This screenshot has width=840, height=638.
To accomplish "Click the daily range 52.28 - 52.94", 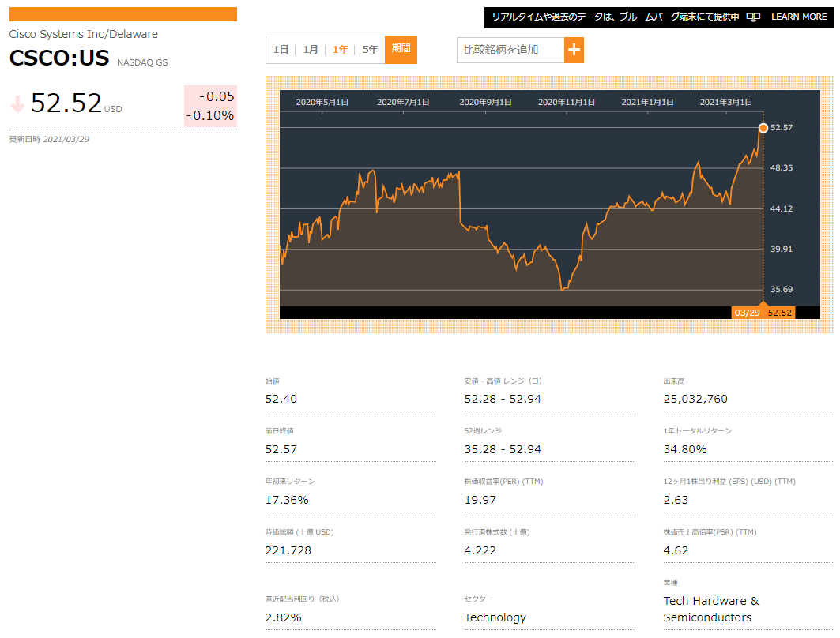I will click(503, 399).
